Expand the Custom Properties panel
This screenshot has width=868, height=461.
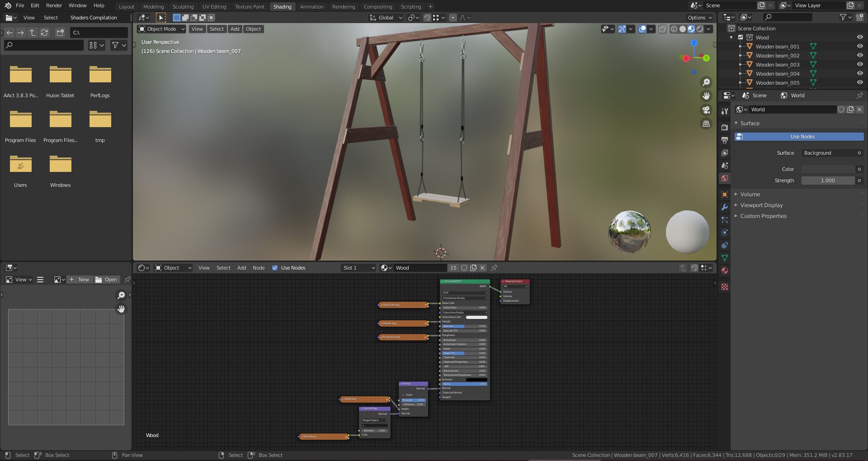[x=763, y=216]
